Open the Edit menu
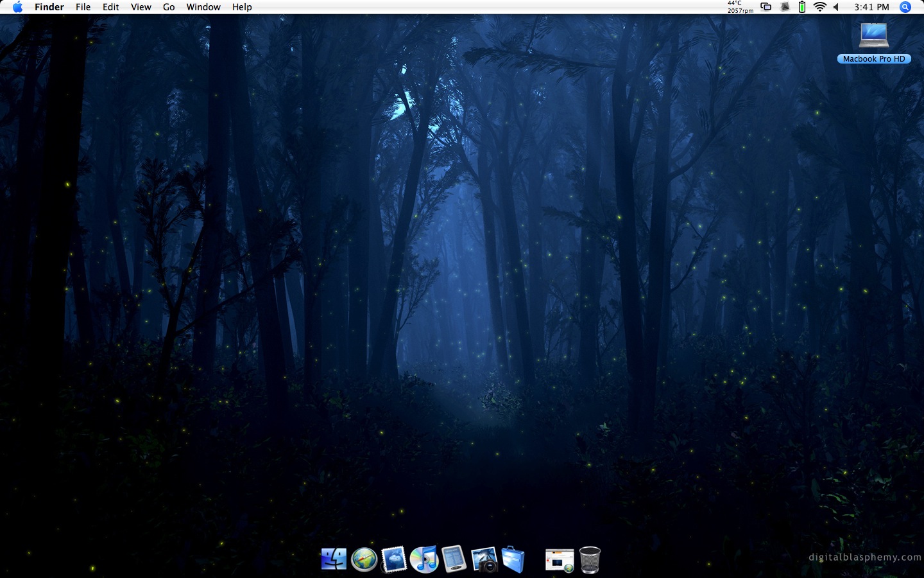 (x=111, y=7)
